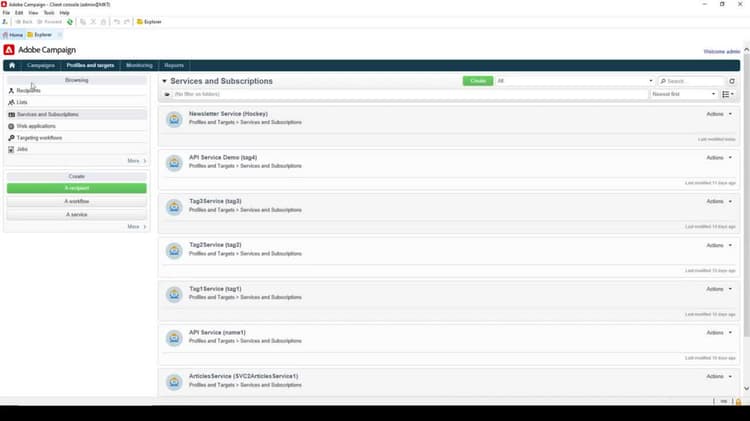Open the File menu
The width and height of the screenshot is (750, 421).
click(x=6, y=13)
